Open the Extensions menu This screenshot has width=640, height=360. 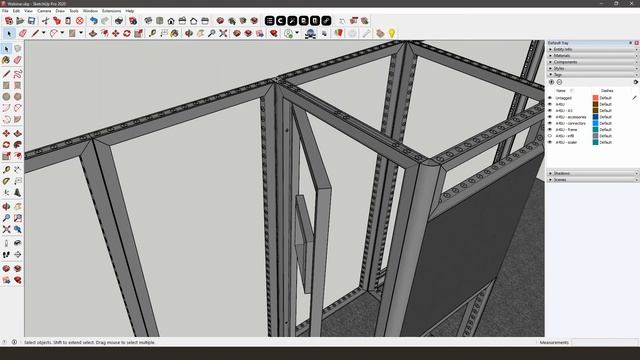click(111, 11)
